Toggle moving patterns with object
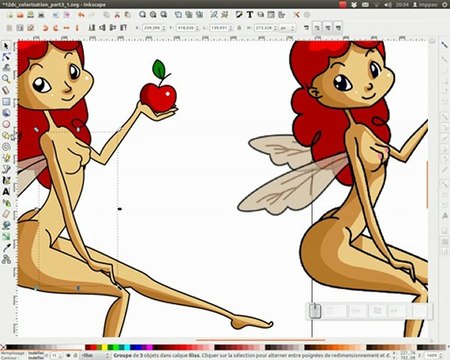The width and height of the screenshot is (450, 360). [x=338, y=28]
